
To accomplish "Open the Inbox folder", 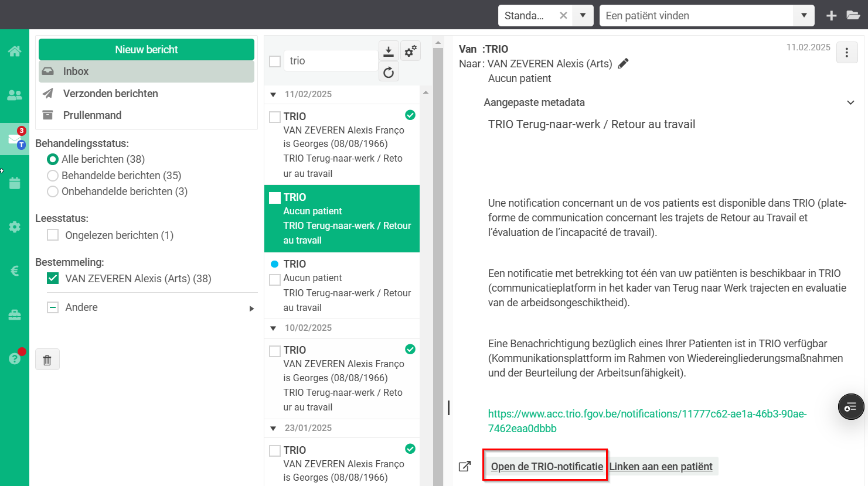I will [x=147, y=71].
